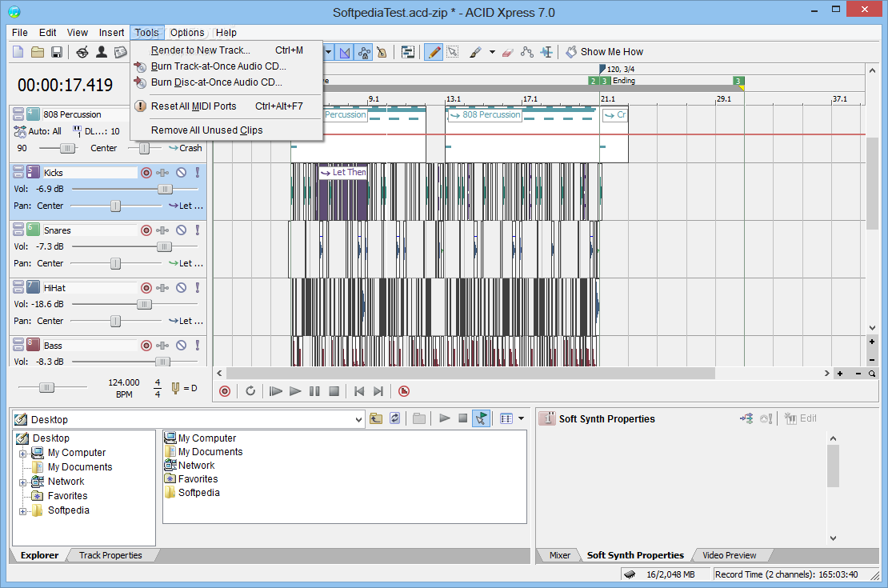Viewport: 888px width, 588px height.
Task: Toggle Loop Playback in transport bar
Action: (x=250, y=391)
